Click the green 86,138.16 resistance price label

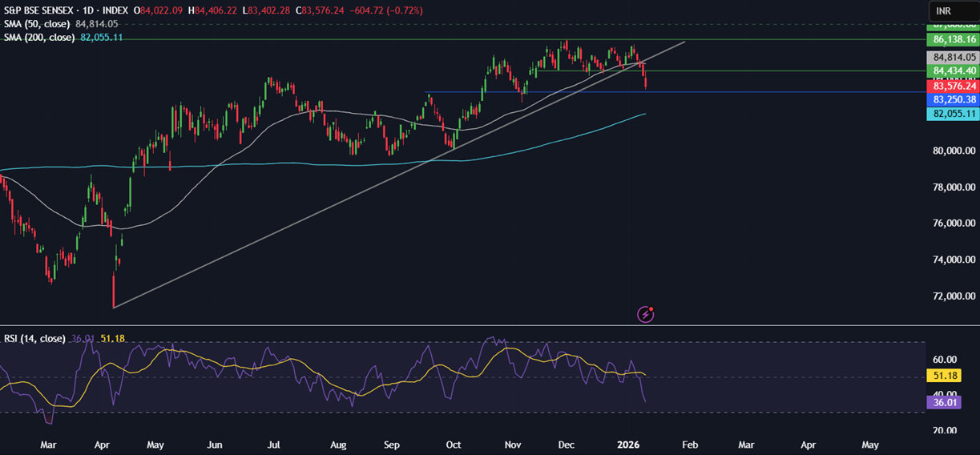(953, 39)
